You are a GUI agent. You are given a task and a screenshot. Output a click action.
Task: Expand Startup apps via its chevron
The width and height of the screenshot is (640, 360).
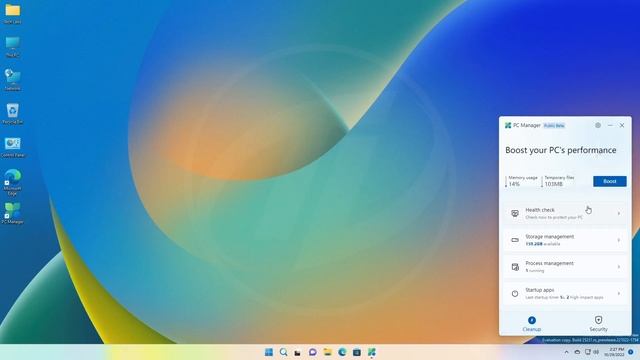(619, 293)
